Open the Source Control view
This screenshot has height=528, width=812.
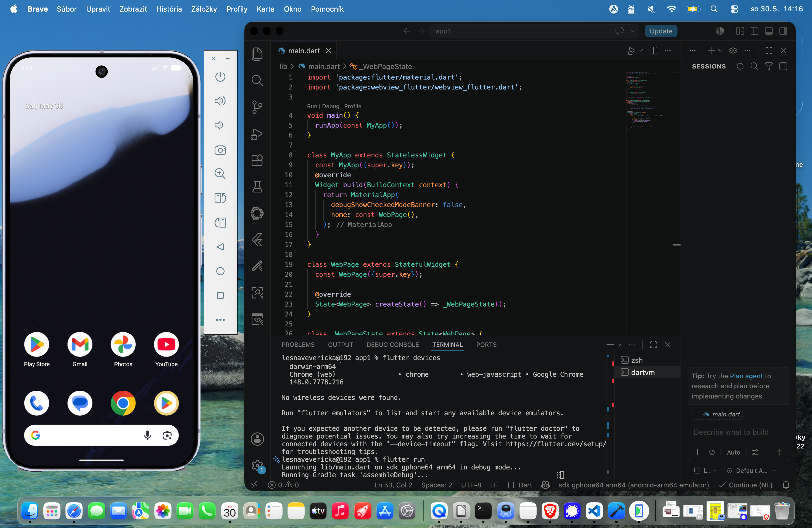pyautogui.click(x=257, y=107)
